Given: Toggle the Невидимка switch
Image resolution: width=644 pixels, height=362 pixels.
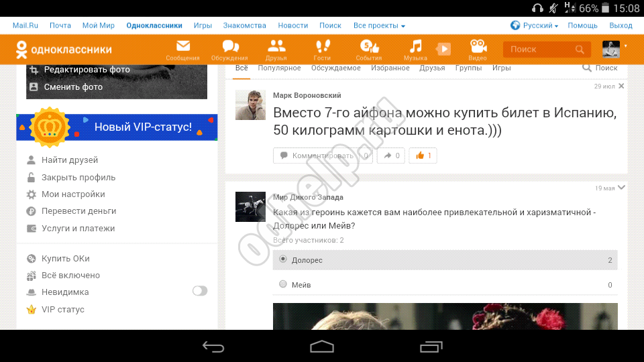Looking at the screenshot, I should (x=199, y=291).
